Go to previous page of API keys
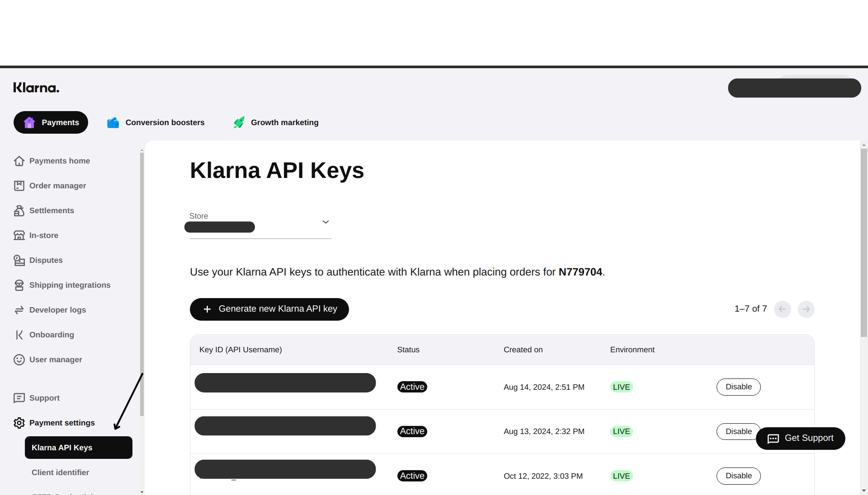This screenshot has height=495, width=868. 783,309
